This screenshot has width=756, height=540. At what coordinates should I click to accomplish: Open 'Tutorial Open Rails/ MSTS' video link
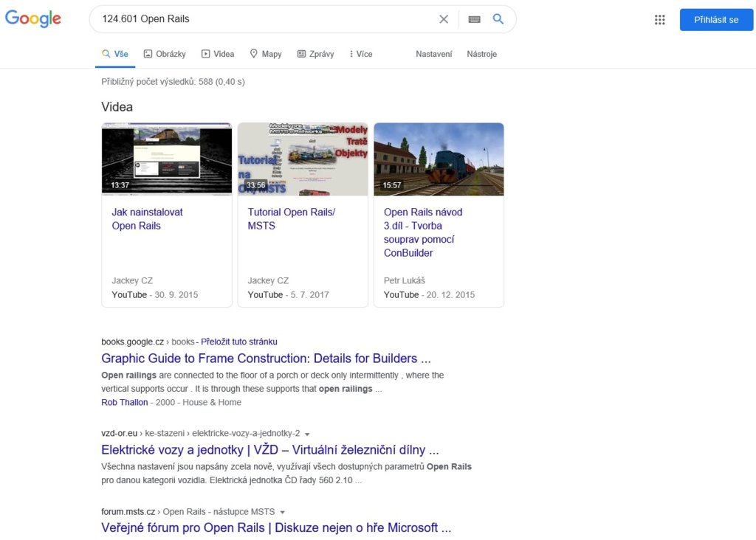(291, 218)
